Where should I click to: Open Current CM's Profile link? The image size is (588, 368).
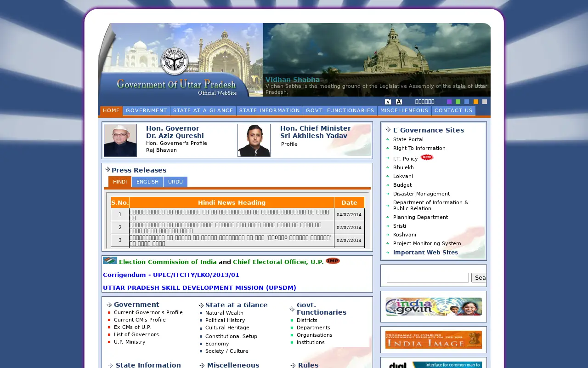[x=140, y=320]
